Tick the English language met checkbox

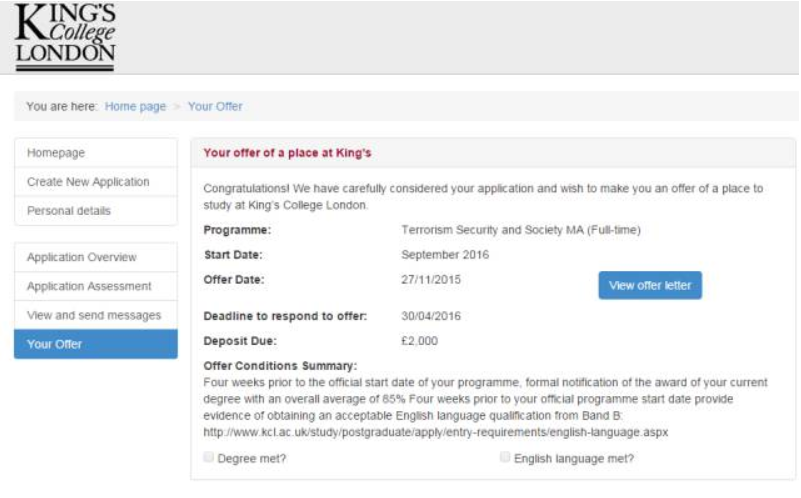point(505,458)
